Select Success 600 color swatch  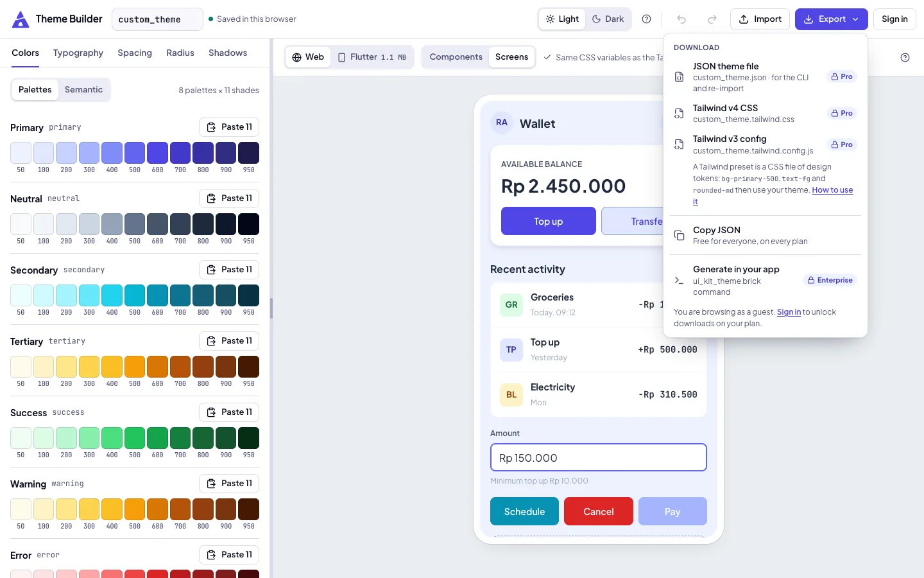coord(157,438)
